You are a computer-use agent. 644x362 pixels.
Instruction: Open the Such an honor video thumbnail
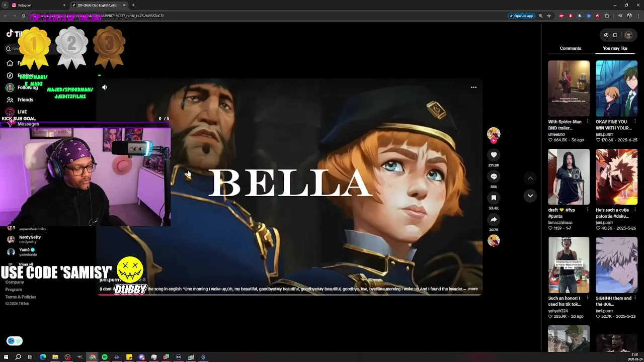(x=569, y=265)
